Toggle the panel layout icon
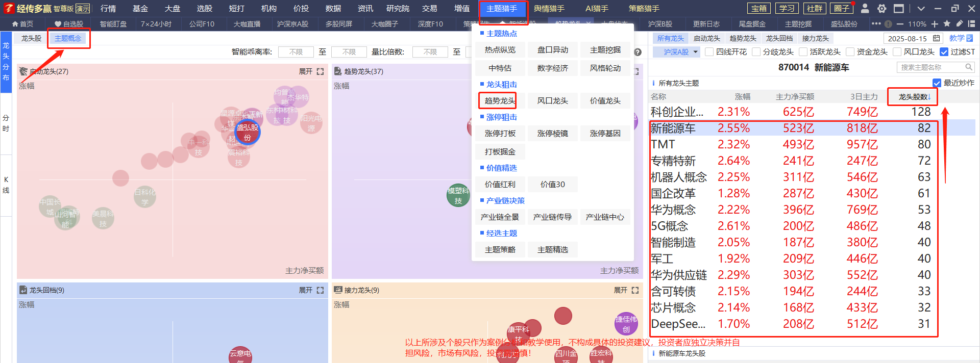Screen dimensions: 980x363 [971, 23]
